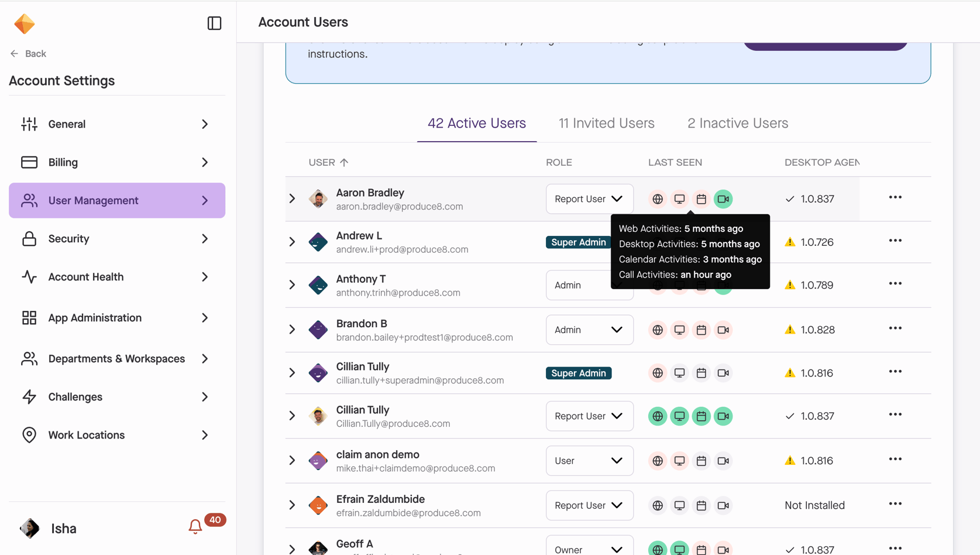Click the desktop activities monitor icon for Cillian Tully
The image size is (980, 555).
pos(679,416)
